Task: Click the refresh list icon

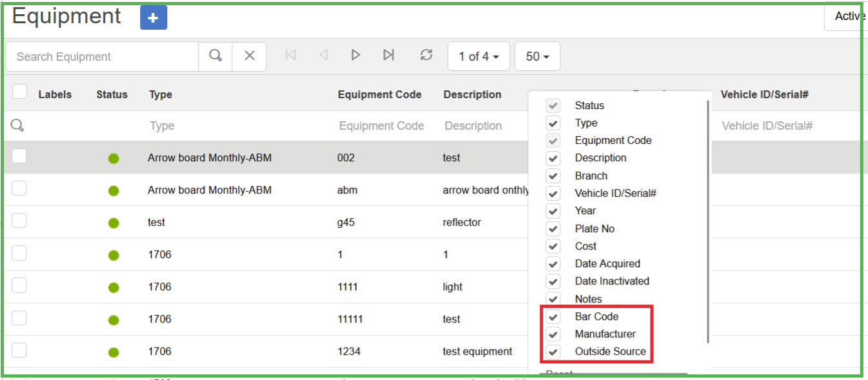Action: click(x=426, y=55)
